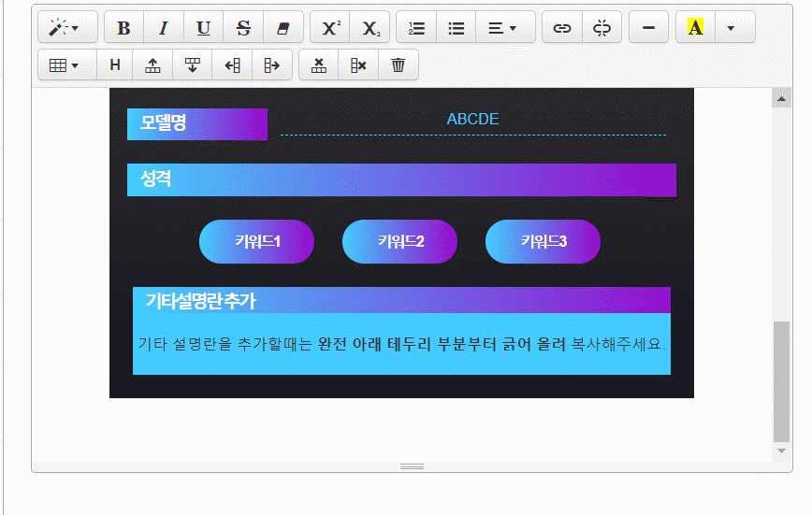
Task: Click the 기타설명란추가 header
Action: pos(402,300)
